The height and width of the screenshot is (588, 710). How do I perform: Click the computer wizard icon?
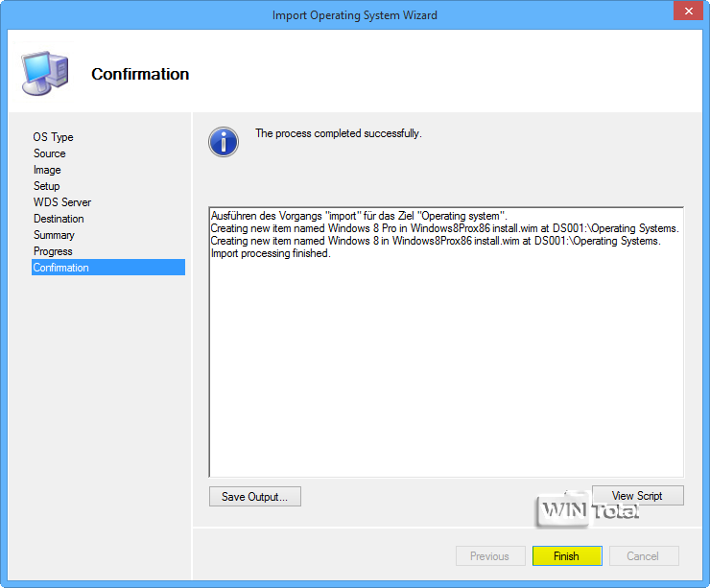[45, 73]
